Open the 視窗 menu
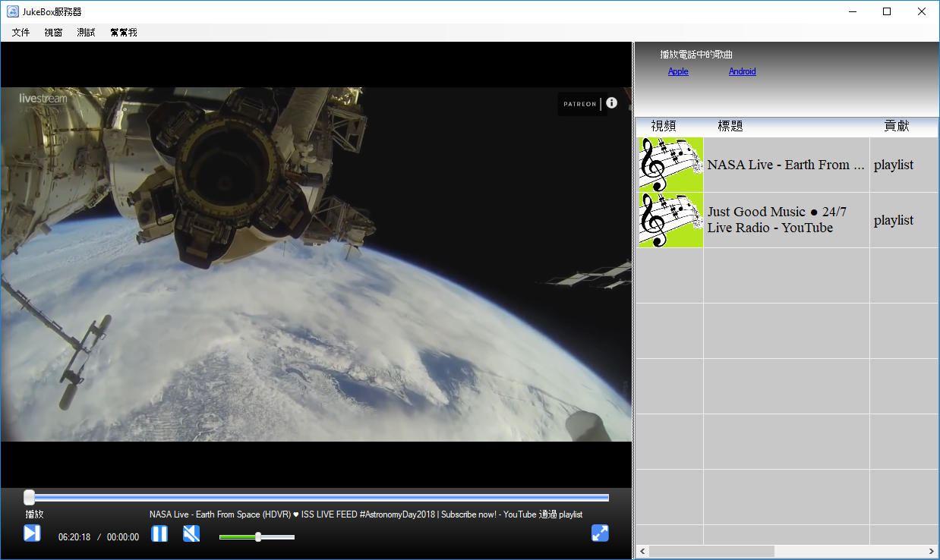 [53, 33]
